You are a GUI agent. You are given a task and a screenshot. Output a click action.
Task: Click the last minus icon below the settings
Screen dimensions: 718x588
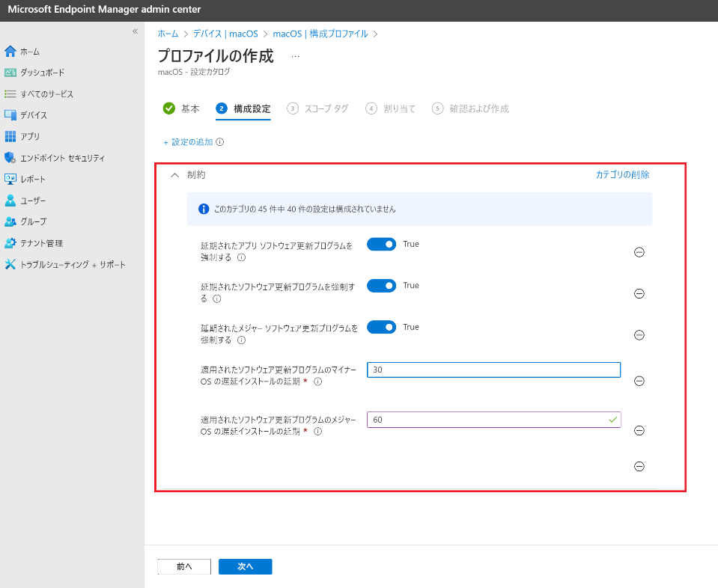[x=639, y=466]
